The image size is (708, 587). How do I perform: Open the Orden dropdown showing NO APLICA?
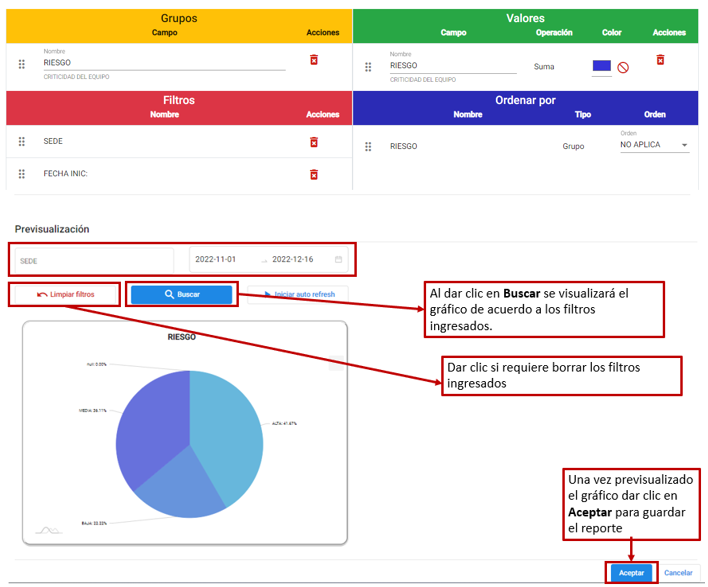click(654, 145)
